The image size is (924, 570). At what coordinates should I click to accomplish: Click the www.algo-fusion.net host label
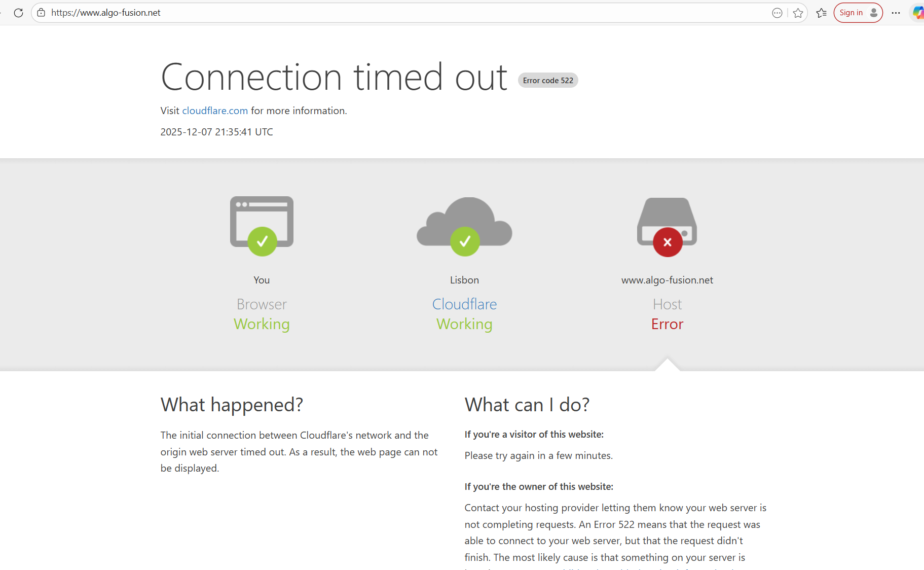point(667,279)
